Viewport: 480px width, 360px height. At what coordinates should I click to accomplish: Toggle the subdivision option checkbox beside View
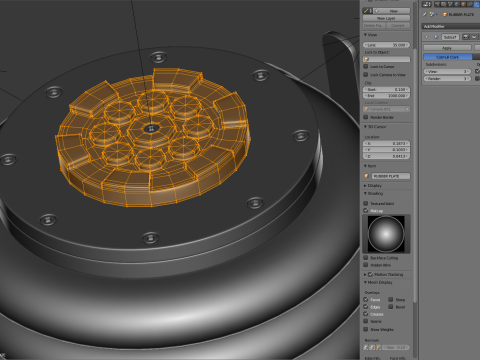click(478, 71)
